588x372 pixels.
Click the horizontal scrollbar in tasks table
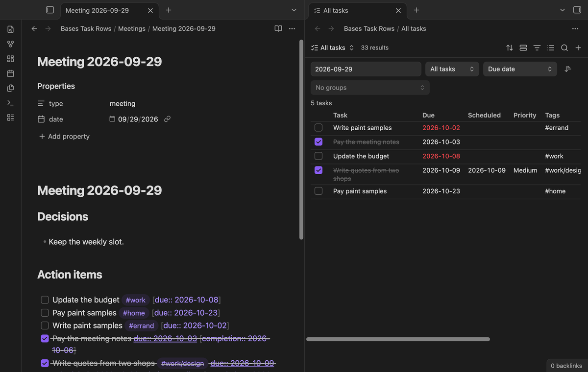(x=398, y=339)
